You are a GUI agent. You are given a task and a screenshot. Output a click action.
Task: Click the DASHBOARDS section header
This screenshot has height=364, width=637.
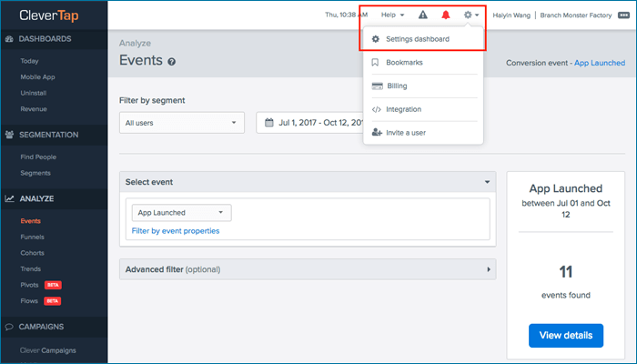click(x=45, y=39)
